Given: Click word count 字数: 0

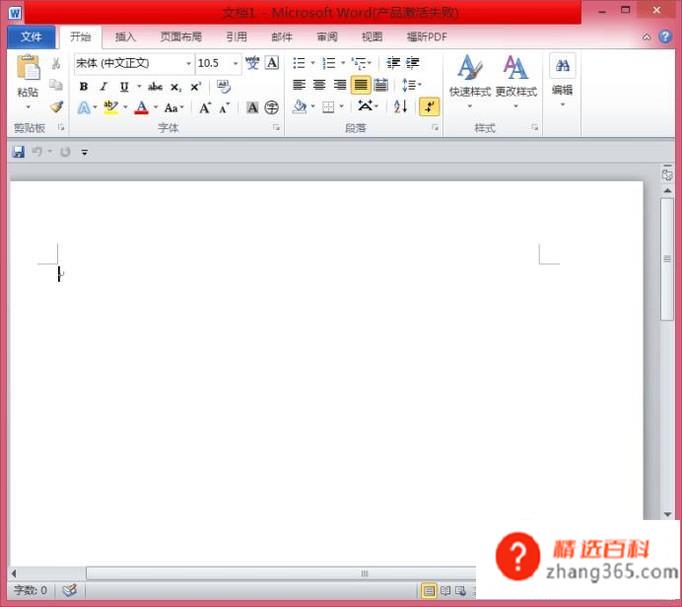Looking at the screenshot, I should tap(30, 590).
